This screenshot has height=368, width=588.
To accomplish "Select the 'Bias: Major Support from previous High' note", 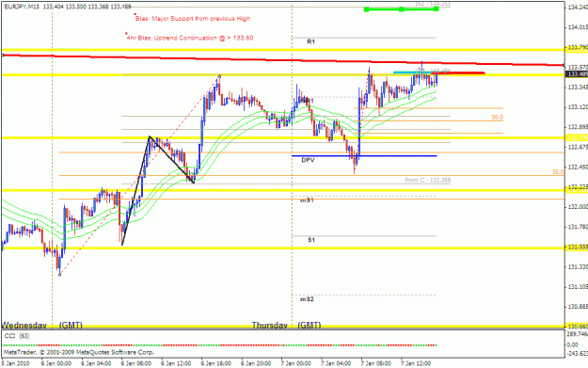I will (193, 19).
